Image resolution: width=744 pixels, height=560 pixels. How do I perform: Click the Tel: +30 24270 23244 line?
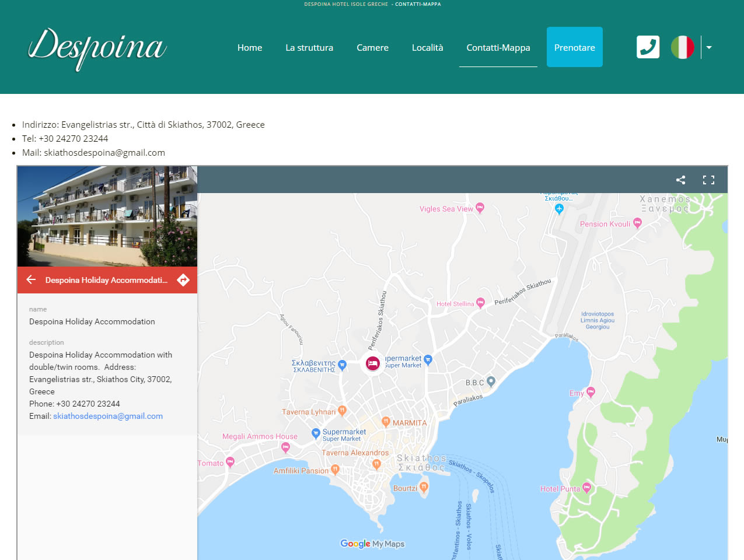(65, 139)
